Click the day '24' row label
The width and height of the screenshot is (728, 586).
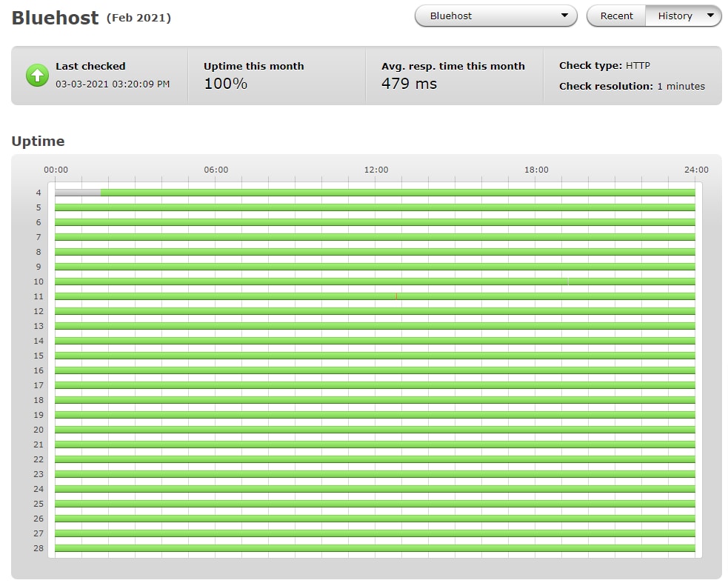click(39, 489)
